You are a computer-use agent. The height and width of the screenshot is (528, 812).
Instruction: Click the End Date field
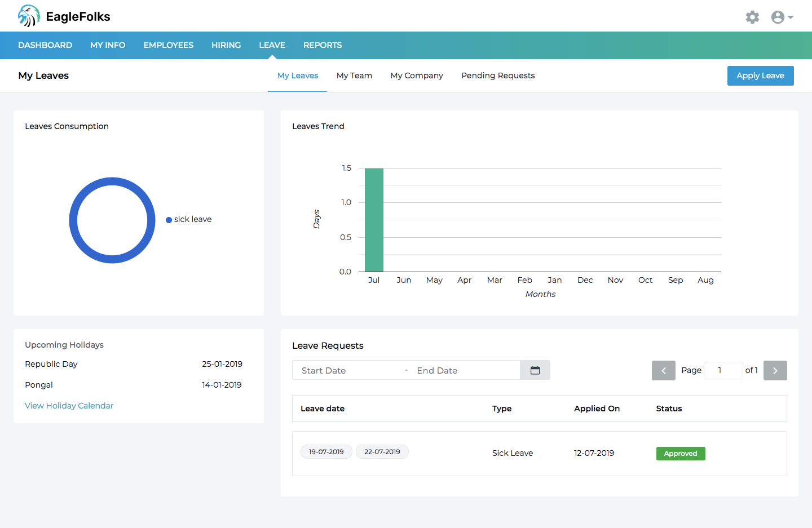[x=465, y=370]
